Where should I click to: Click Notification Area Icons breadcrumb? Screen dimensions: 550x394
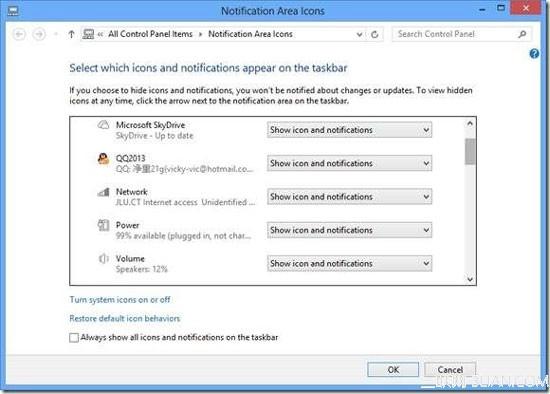click(250, 34)
